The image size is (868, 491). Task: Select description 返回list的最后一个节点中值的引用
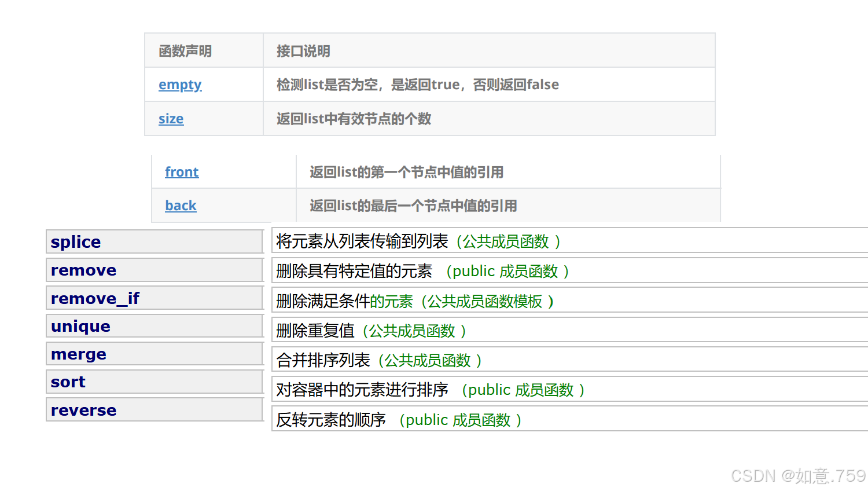point(413,206)
